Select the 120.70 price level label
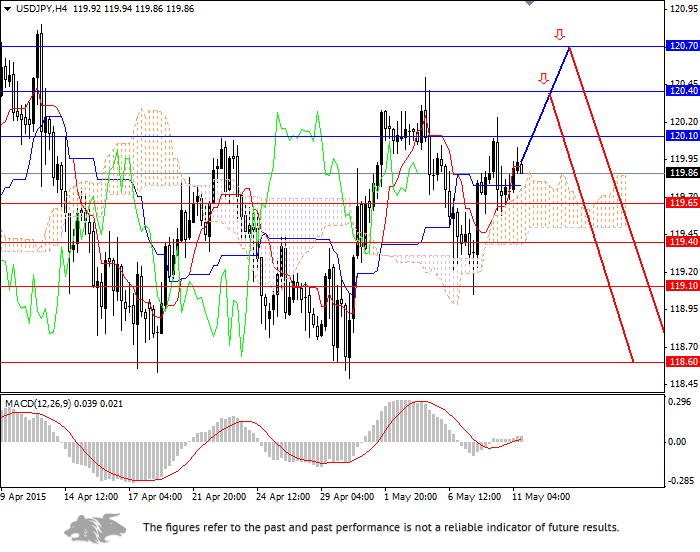The width and height of the screenshot is (700, 552). [683, 46]
